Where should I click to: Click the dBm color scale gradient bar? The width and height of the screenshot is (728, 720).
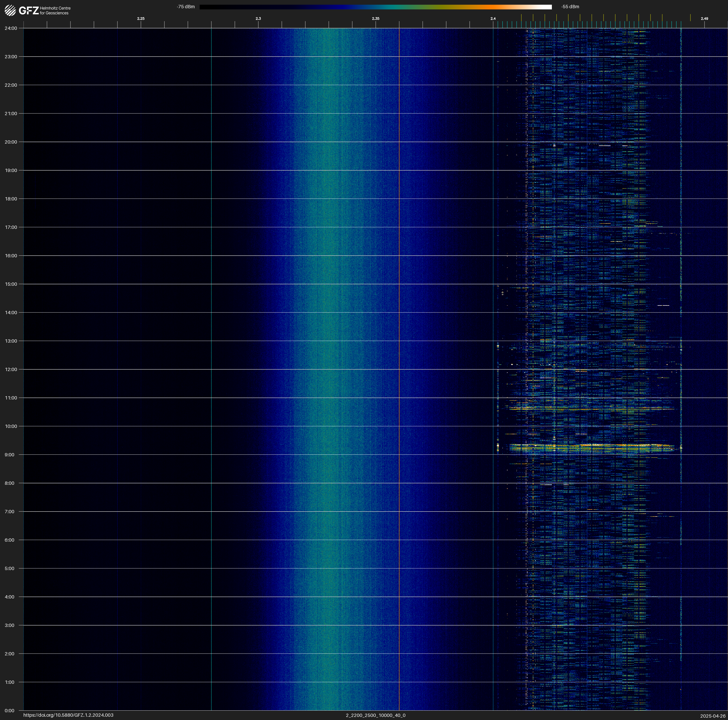pos(375,7)
